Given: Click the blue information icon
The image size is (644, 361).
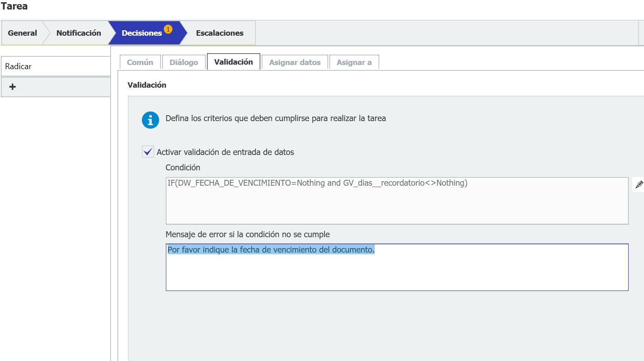Looking at the screenshot, I should click(x=150, y=120).
